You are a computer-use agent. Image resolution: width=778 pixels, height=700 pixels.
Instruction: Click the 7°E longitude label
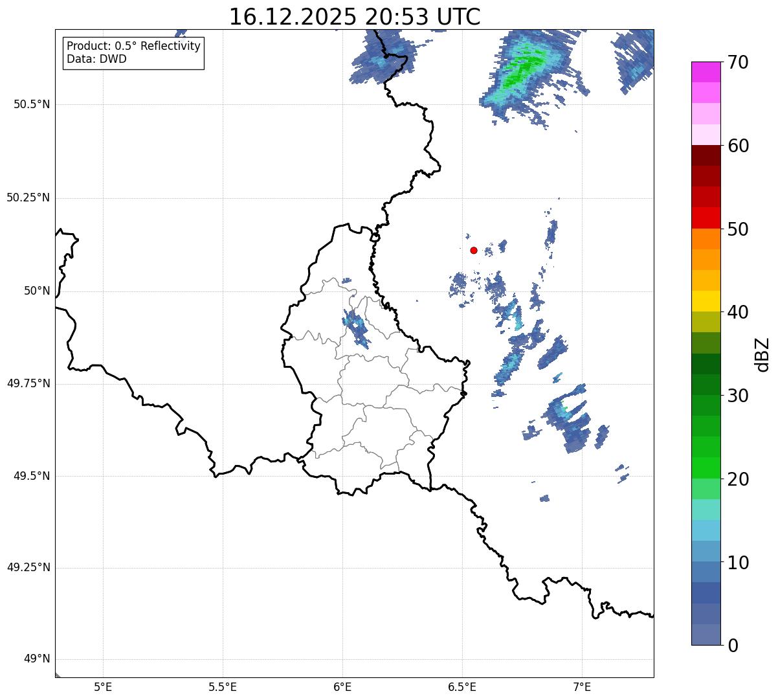(x=582, y=687)
